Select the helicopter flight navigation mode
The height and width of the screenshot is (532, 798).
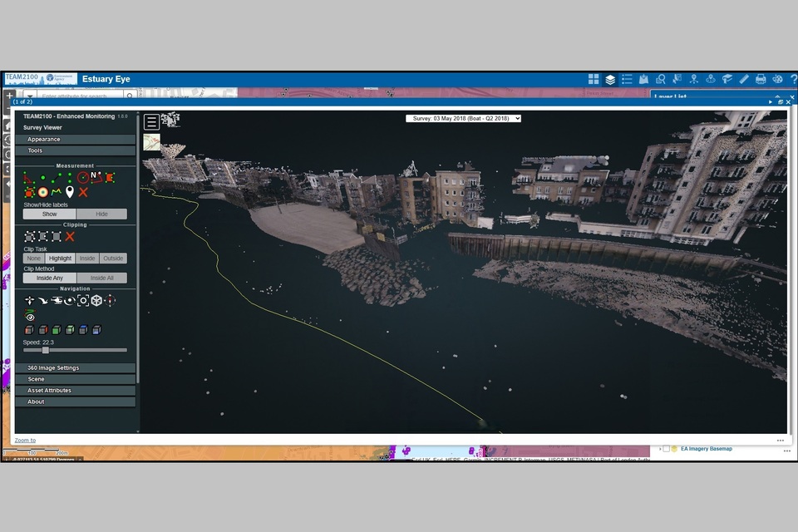[57, 300]
